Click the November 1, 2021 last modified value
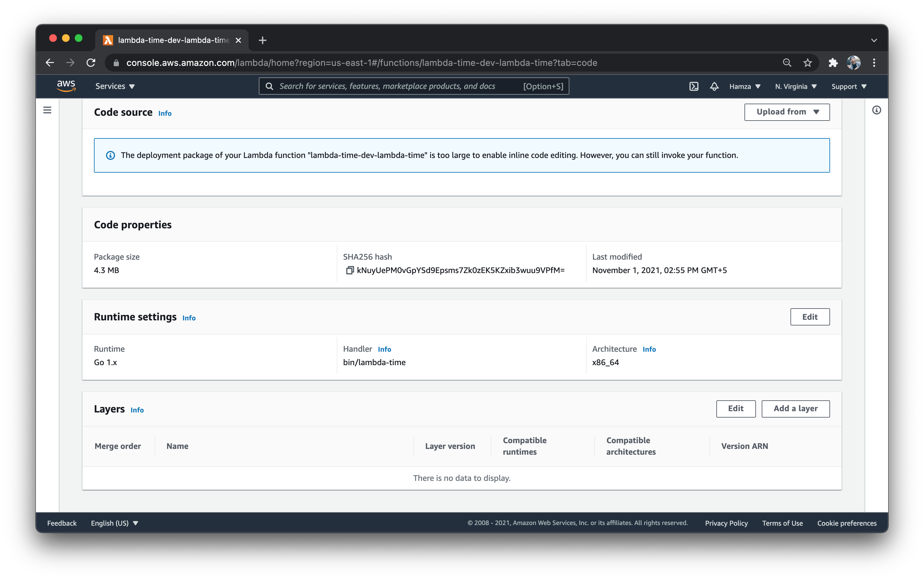This screenshot has height=580, width=924. pyautogui.click(x=659, y=270)
